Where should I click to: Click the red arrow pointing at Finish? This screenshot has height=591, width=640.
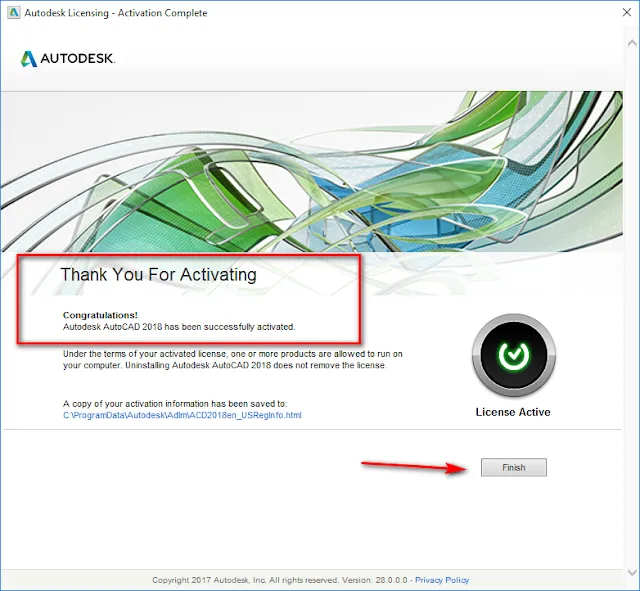pyautogui.click(x=410, y=465)
